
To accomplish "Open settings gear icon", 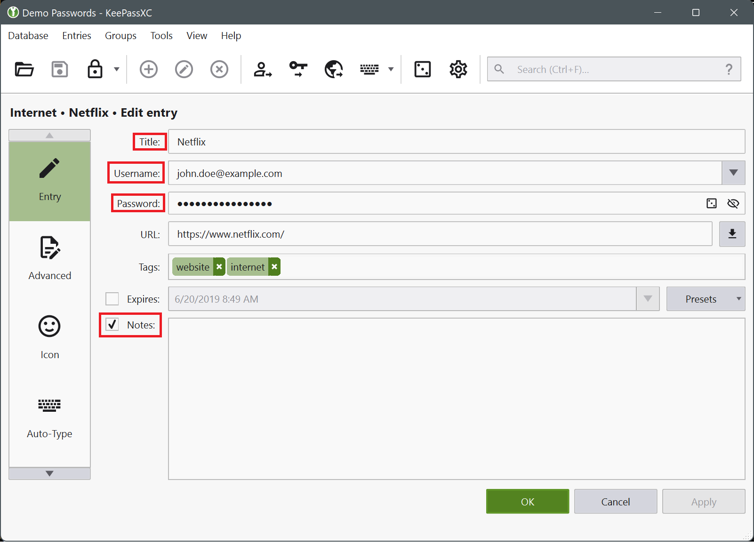I will coord(458,69).
